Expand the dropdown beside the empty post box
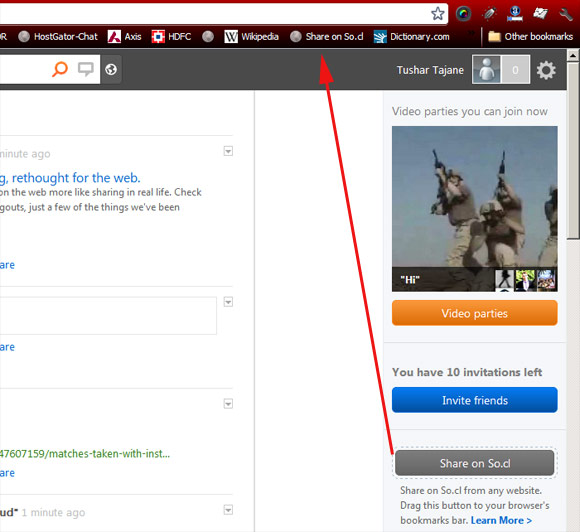Screen dimensions: 580x532 [x=228, y=302]
